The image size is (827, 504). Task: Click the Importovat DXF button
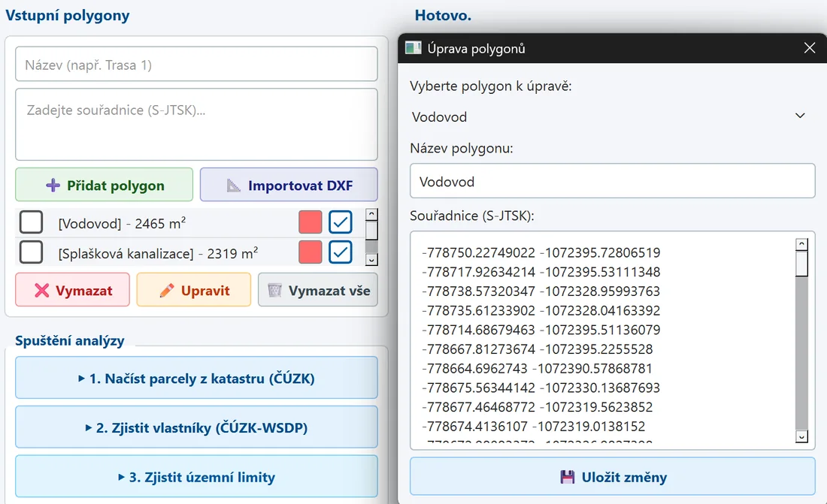tap(289, 185)
